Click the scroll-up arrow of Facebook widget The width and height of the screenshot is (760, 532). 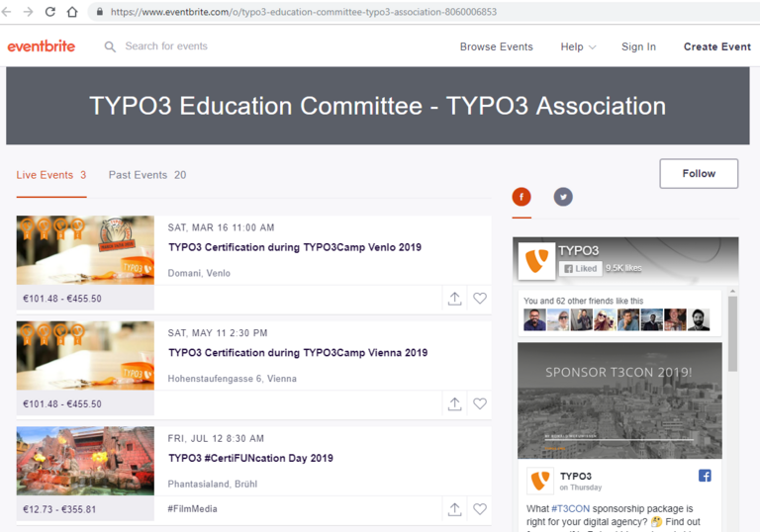coord(732,291)
